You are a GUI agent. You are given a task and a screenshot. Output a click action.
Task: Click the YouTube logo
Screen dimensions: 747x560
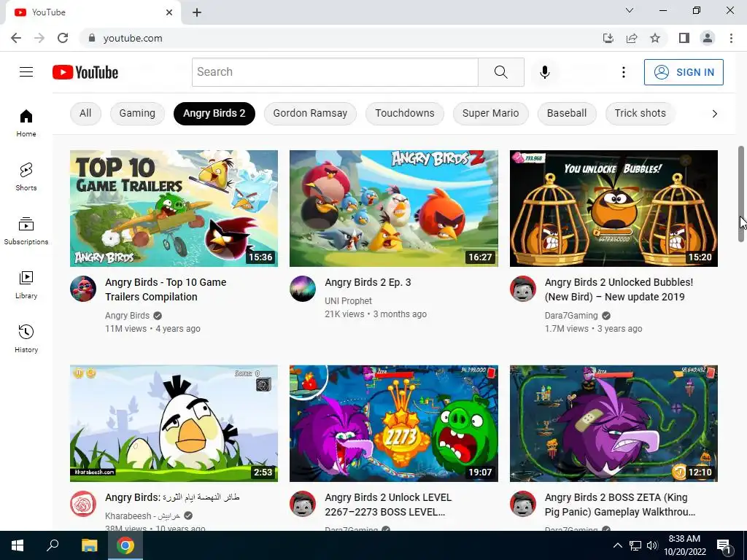[x=85, y=72]
